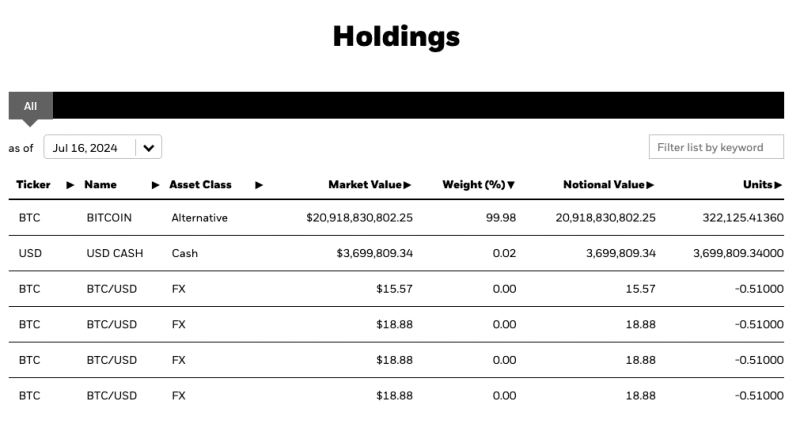
Task: Sort by Ticker column arrow icon
Action: tap(70, 185)
